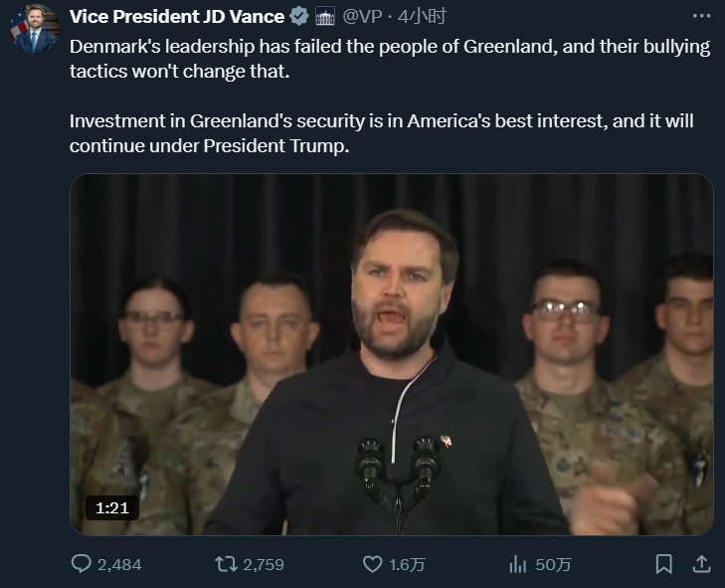The image size is (725, 588).
Task: Click the blue verified checkmark badge
Action: 299,16
